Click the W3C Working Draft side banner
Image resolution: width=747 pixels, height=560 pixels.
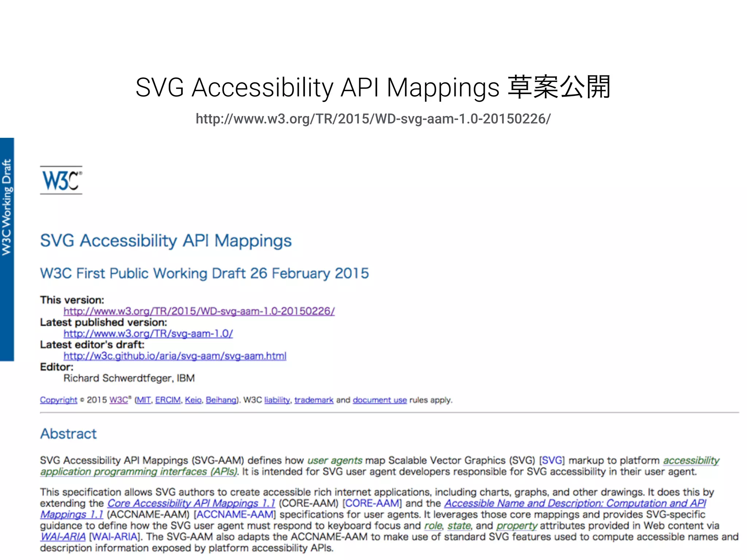pos(7,249)
